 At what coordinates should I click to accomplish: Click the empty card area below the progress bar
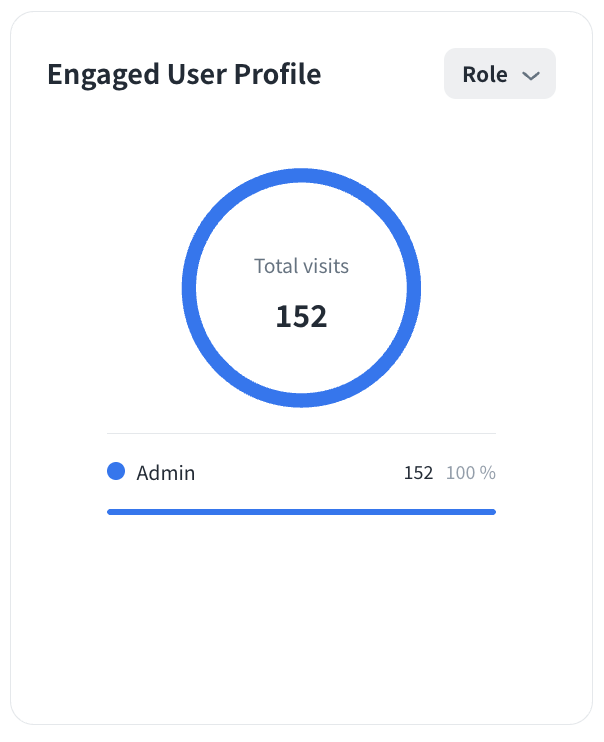pyautogui.click(x=301, y=620)
